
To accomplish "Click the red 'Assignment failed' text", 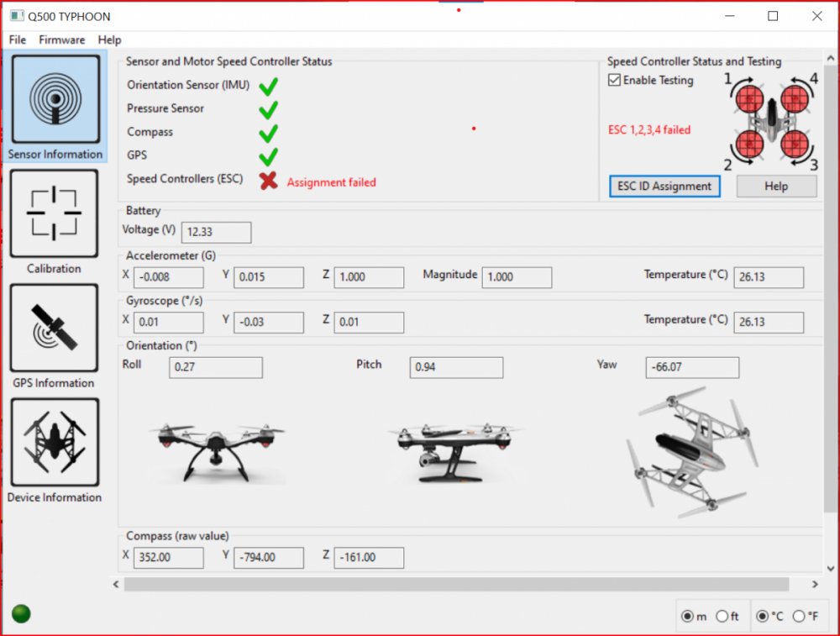I will 332,182.
